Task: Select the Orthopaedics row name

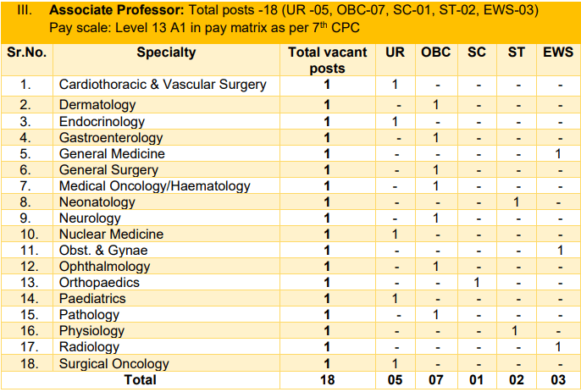Action: coord(99,282)
